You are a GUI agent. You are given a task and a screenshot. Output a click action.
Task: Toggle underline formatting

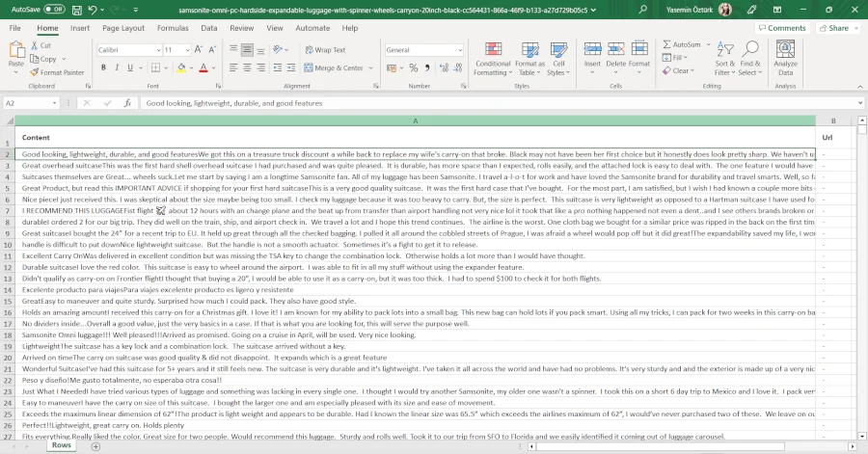click(x=130, y=67)
